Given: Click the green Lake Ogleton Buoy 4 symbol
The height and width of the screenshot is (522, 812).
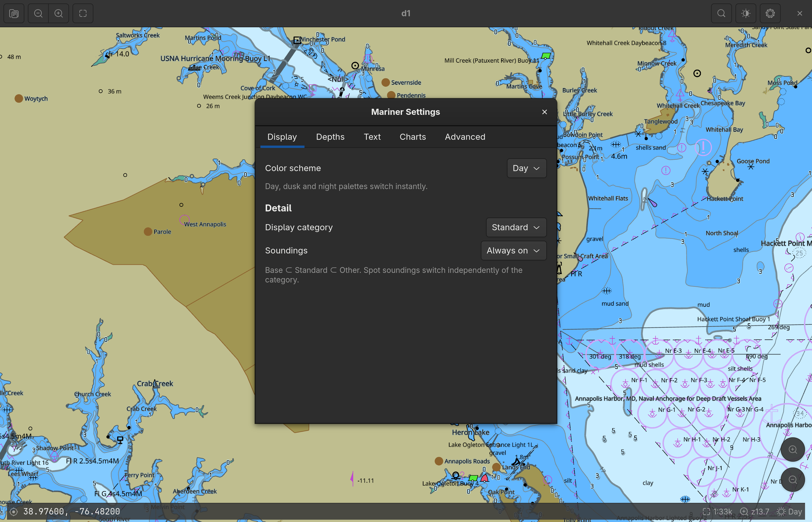Looking at the screenshot, I should coord(473,478).
